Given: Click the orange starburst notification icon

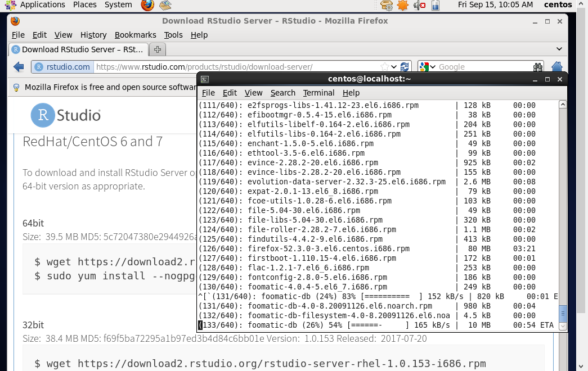Looking at the screenshot, I should [402, 5].
